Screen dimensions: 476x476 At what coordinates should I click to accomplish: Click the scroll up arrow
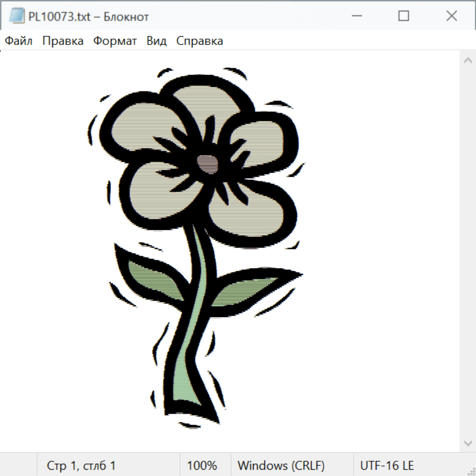pyautogui.click(x=468, y=60)
